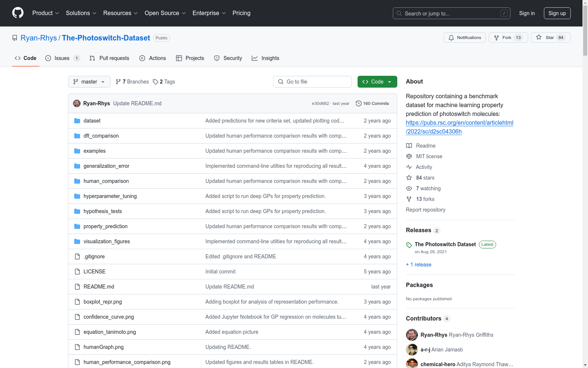Open the human_comparison folder icon
Viewport: 588px width, 368px height.
click(77, 181)
